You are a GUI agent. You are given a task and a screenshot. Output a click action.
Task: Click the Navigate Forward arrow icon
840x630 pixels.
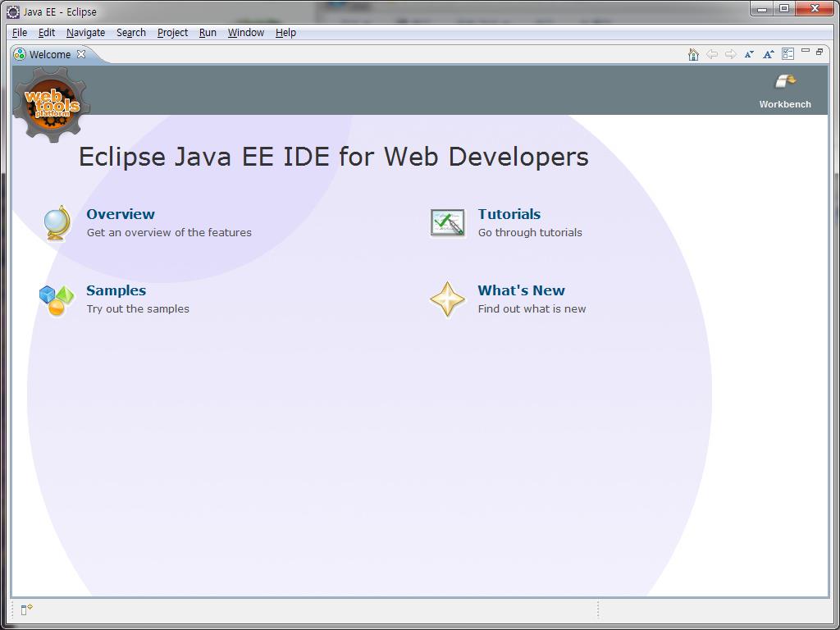click(730, 54)
